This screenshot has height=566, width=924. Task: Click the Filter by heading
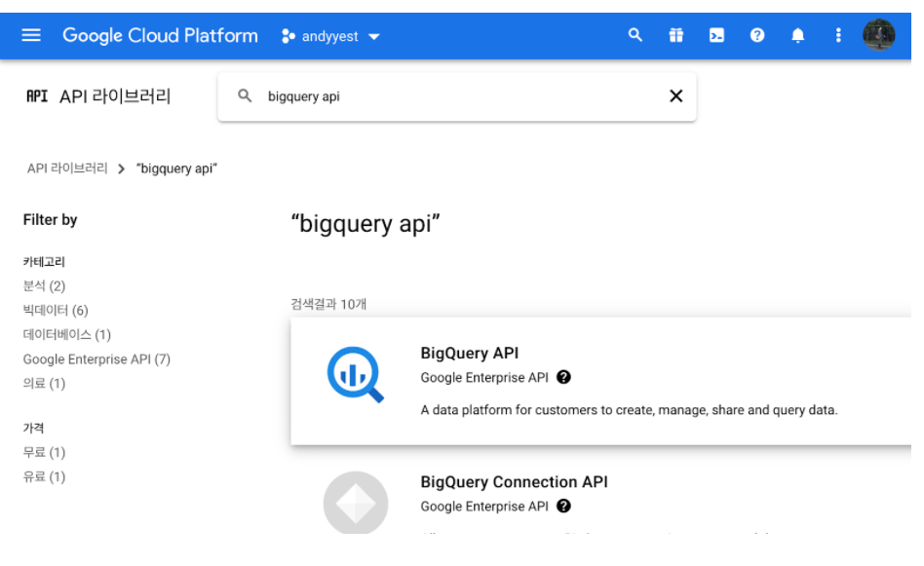point(50,220)
